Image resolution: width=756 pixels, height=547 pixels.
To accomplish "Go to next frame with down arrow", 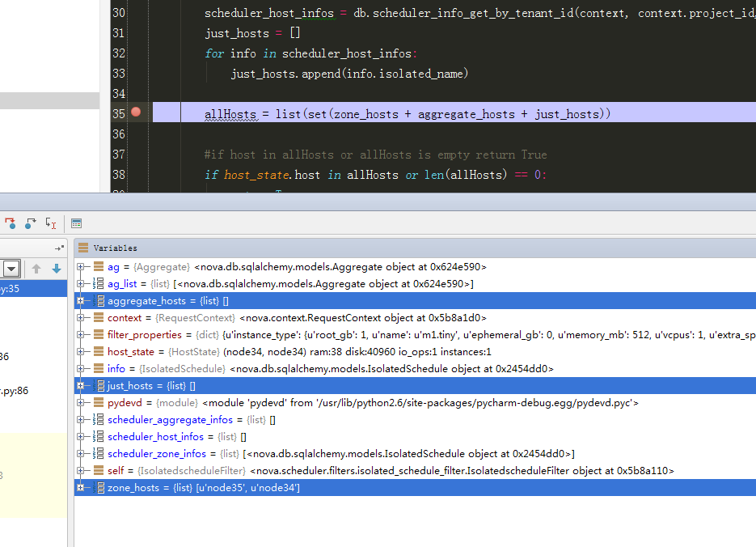I will (x=57, y=269).
